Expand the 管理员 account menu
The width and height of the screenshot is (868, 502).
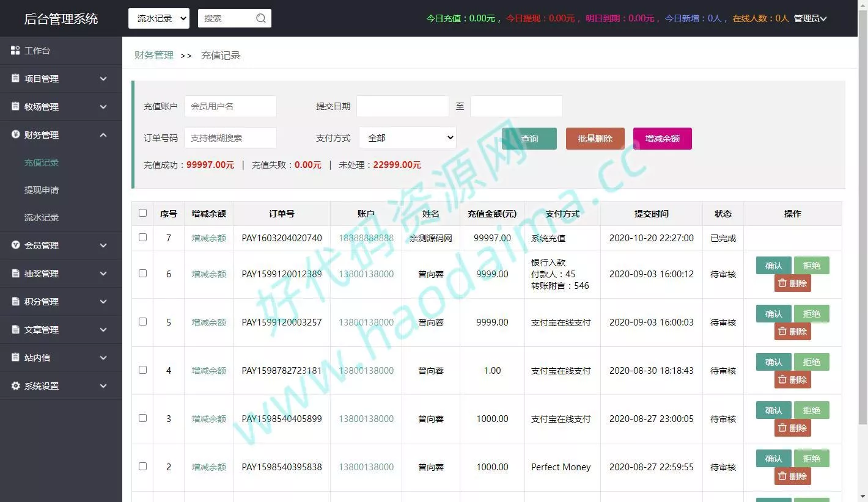pos(810,18)
